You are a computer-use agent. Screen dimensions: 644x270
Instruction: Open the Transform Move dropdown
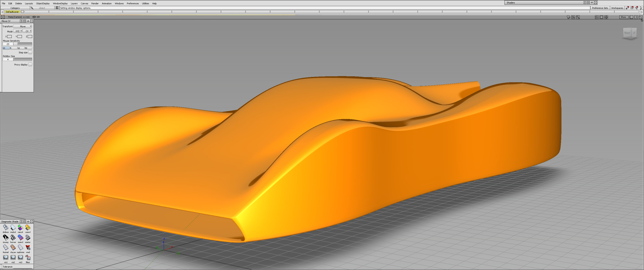[23, 26]
